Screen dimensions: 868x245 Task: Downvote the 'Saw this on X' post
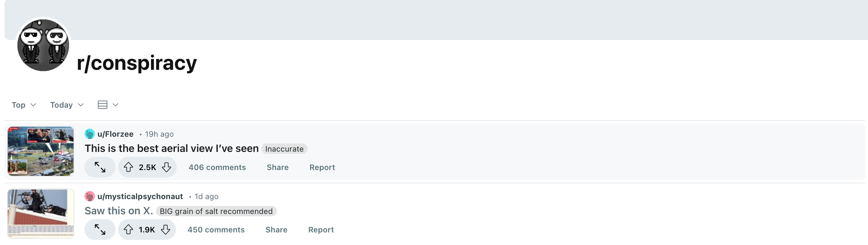166,229
